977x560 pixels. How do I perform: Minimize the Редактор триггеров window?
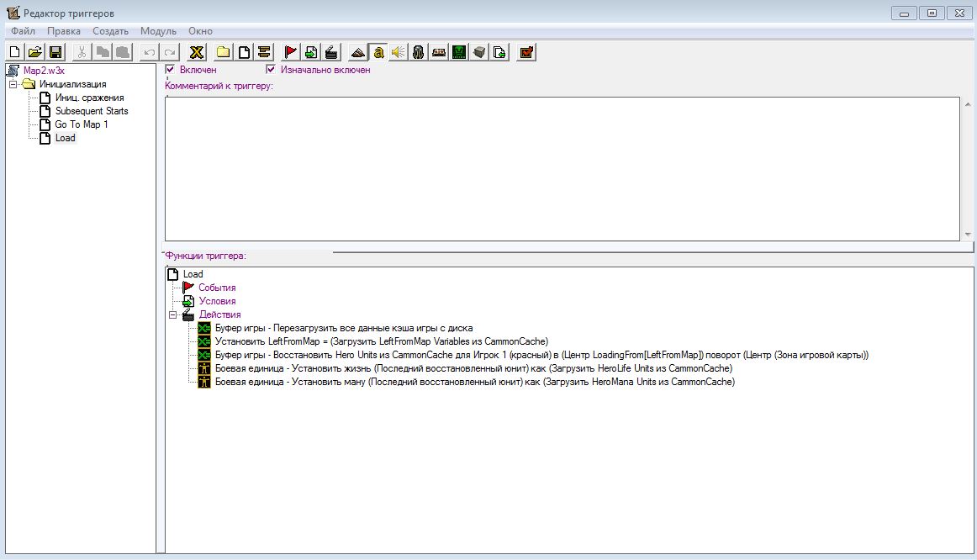point(904,13)
